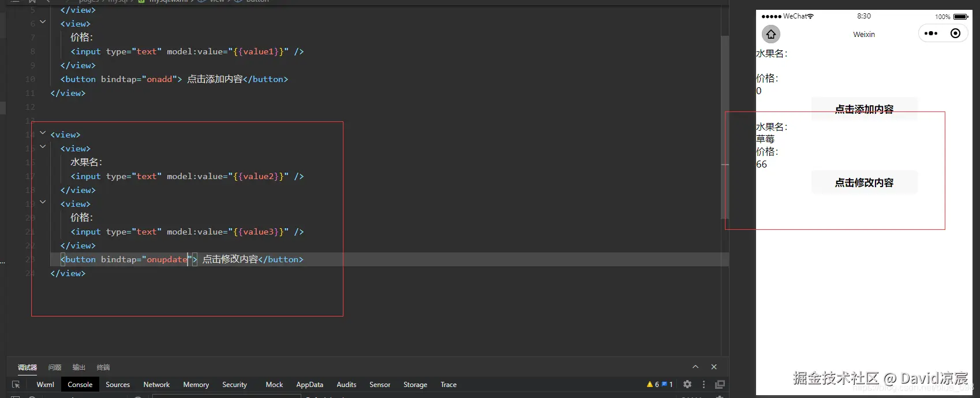Click the value1 input code line

tap(187, 51)
